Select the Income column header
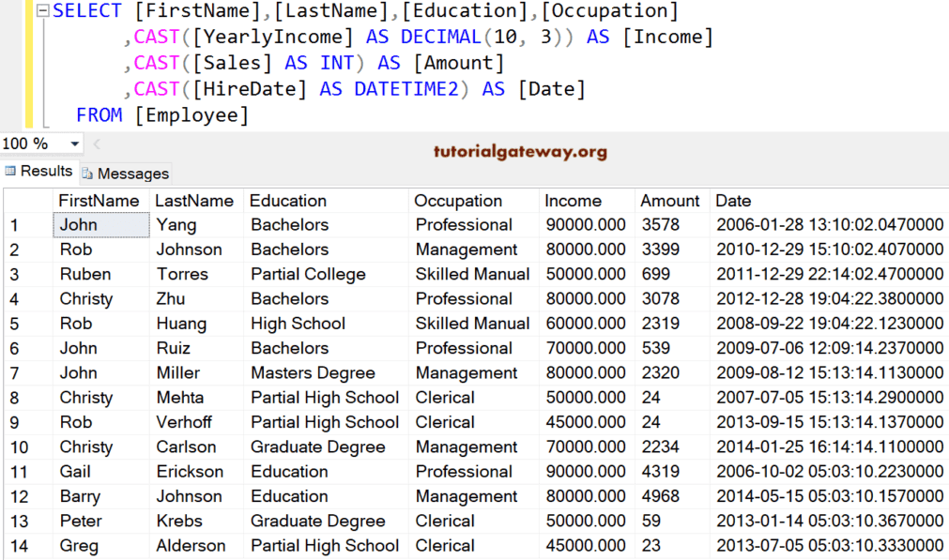Screen dimensions: 949x560 tap(588, 201)
